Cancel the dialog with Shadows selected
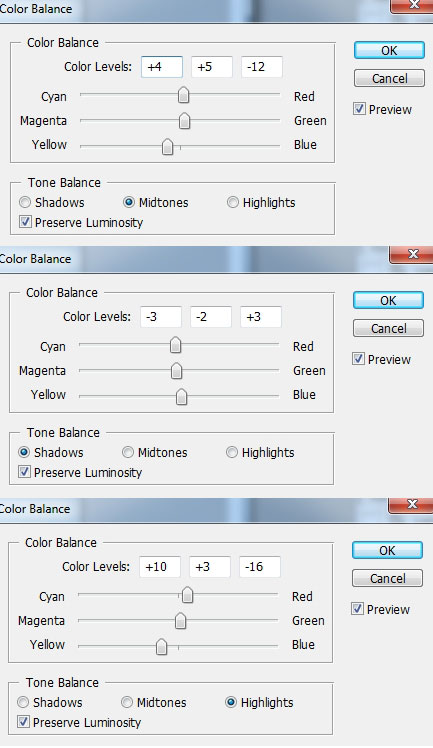Viewport: 433px width, 748px height. click(x=388, y=328)
